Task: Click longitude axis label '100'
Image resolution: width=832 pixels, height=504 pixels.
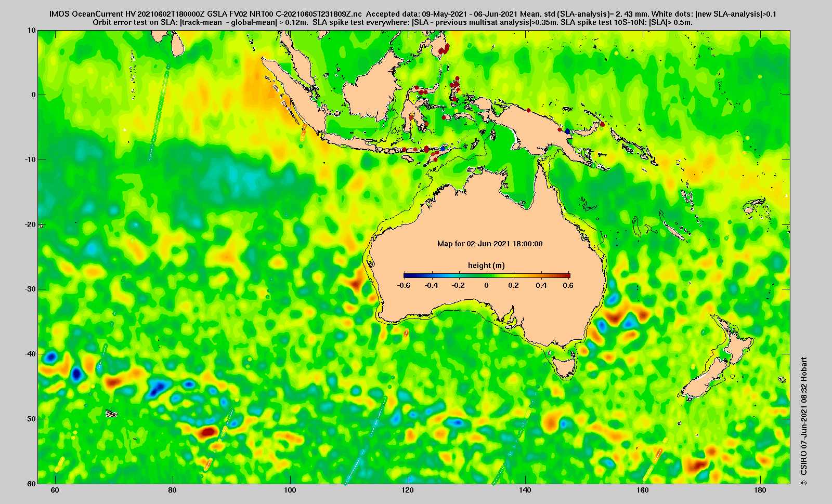Action: (x=290, y=490)
